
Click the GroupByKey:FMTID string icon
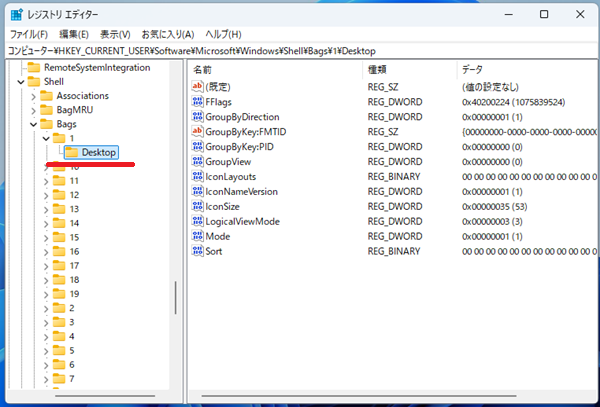[x=197, y=132]
